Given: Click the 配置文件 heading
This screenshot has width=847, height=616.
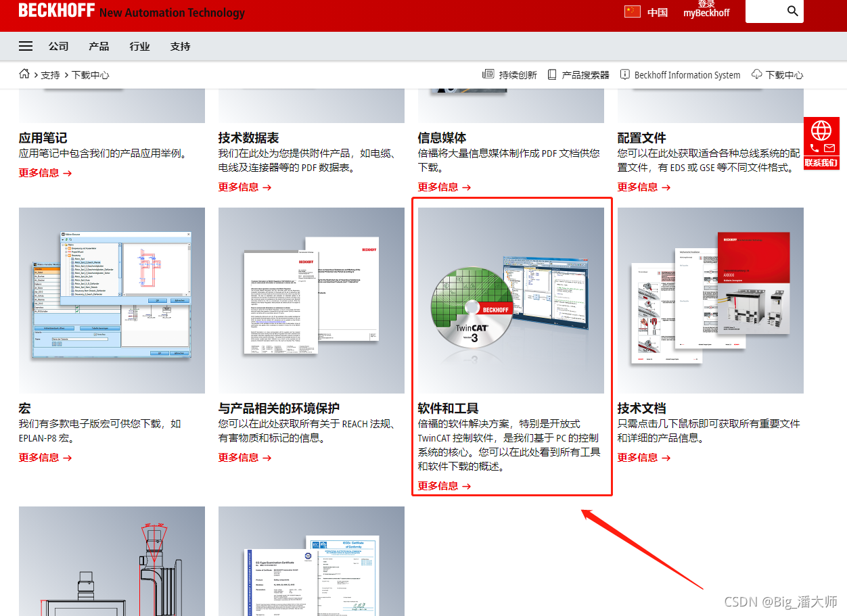Looking at the screenshot, I should point(642,138).
